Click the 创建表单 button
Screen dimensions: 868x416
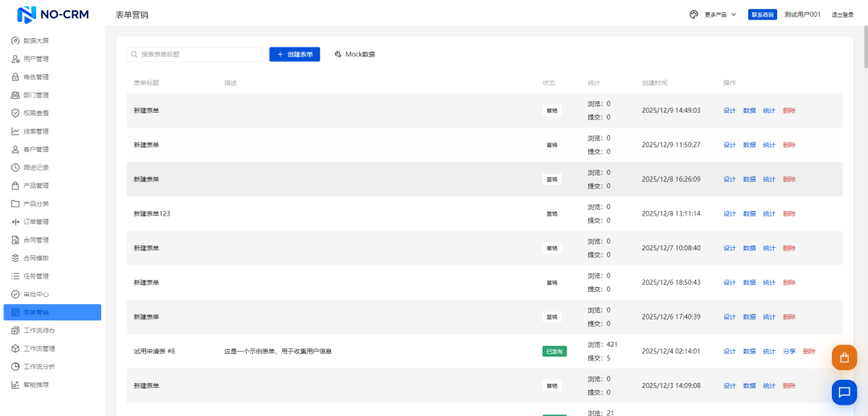(x=294, y=54)
